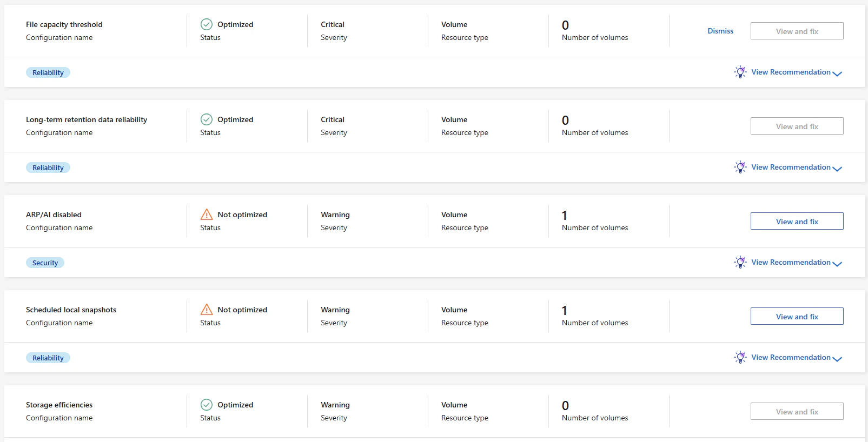Expand View Recommendation chevron for File capacity threshold
The width and height of the screenshot is (868, 442).
tap(837, 73)
